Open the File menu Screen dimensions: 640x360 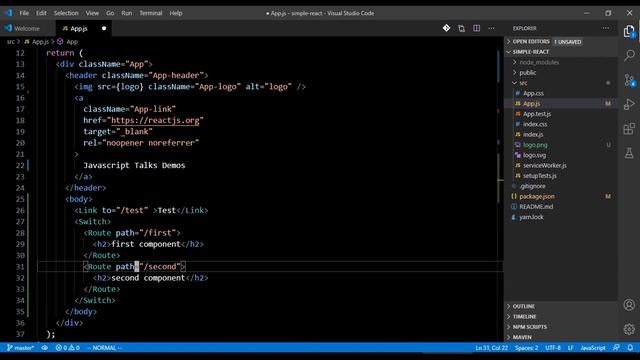(24, 13)
